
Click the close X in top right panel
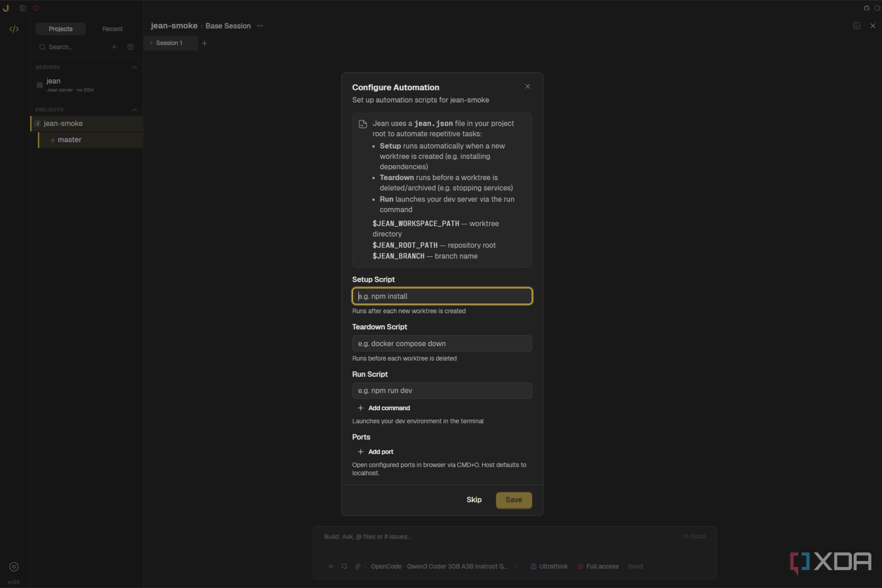click(x=873, y=26)
